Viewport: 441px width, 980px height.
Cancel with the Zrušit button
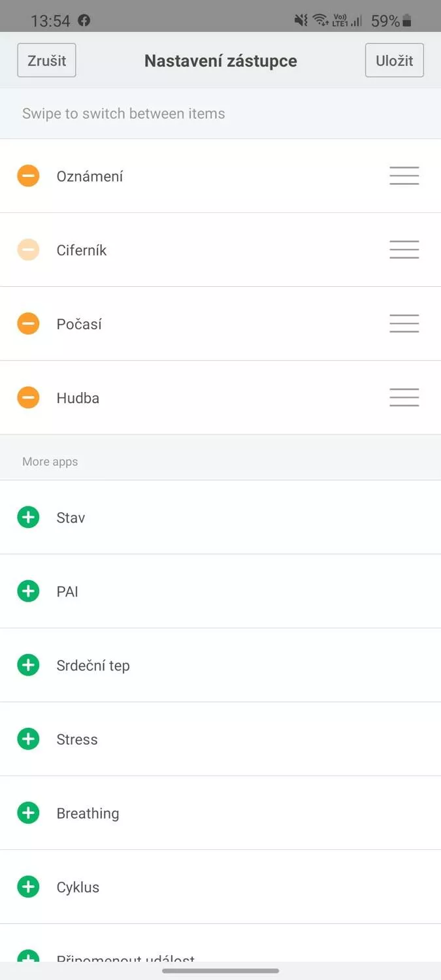[46, 60]
